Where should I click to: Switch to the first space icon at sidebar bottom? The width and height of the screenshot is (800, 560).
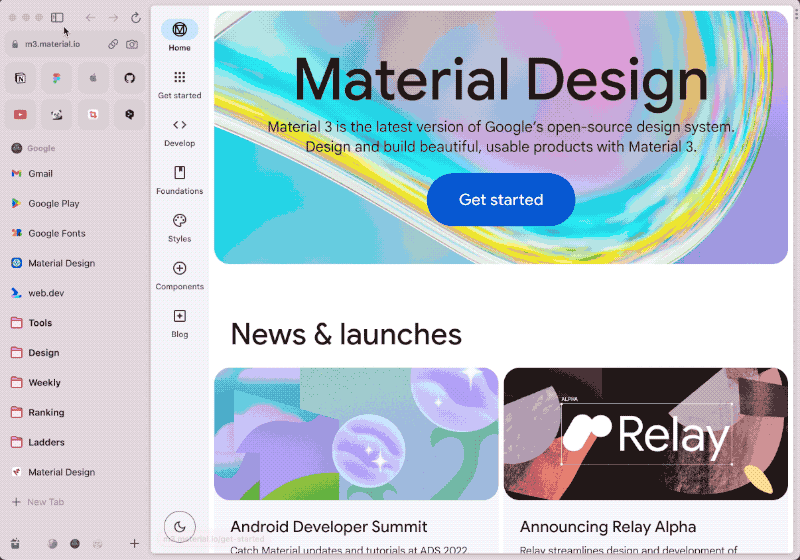click(52, 544)
